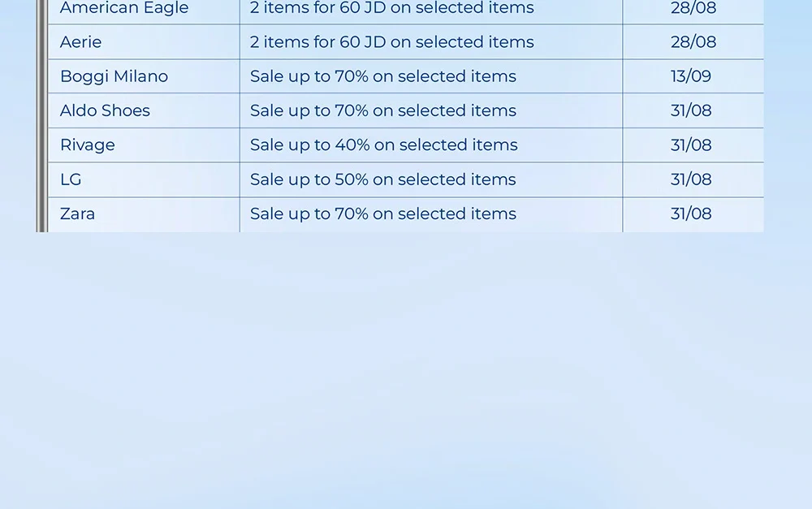The height and width of the screenshot is (509, 812).
Task: Select the Zara 31/08 end date
Action: pos(691,214)
